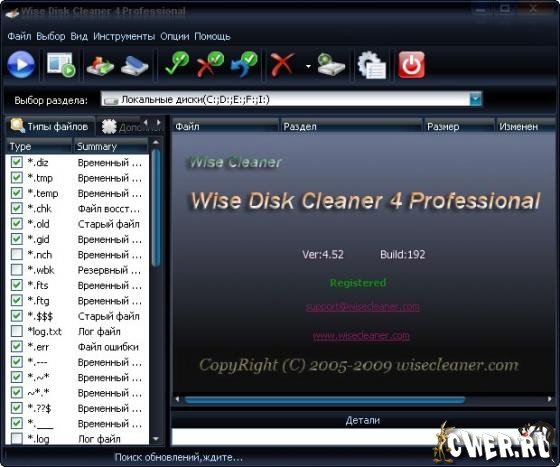Open settings via gear and list icon
The width and height of the screenshot is (560, 467).
click(372, 65)
